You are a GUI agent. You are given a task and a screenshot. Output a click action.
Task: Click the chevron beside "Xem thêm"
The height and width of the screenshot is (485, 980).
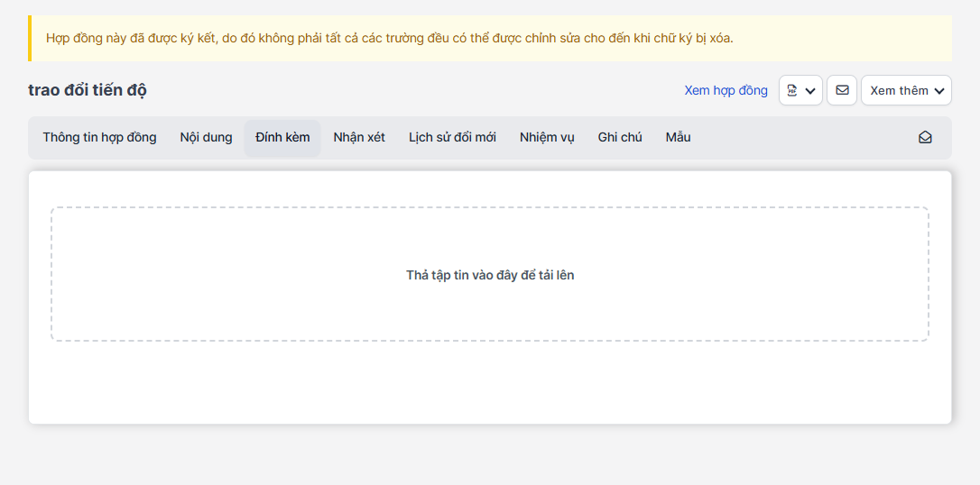pyautogui.click(x=939, y=91)
